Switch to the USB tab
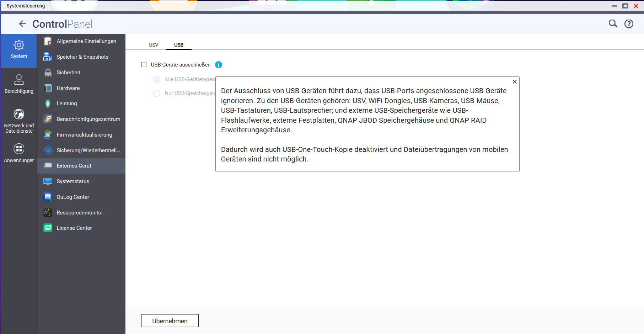 [x=179, y=45]
